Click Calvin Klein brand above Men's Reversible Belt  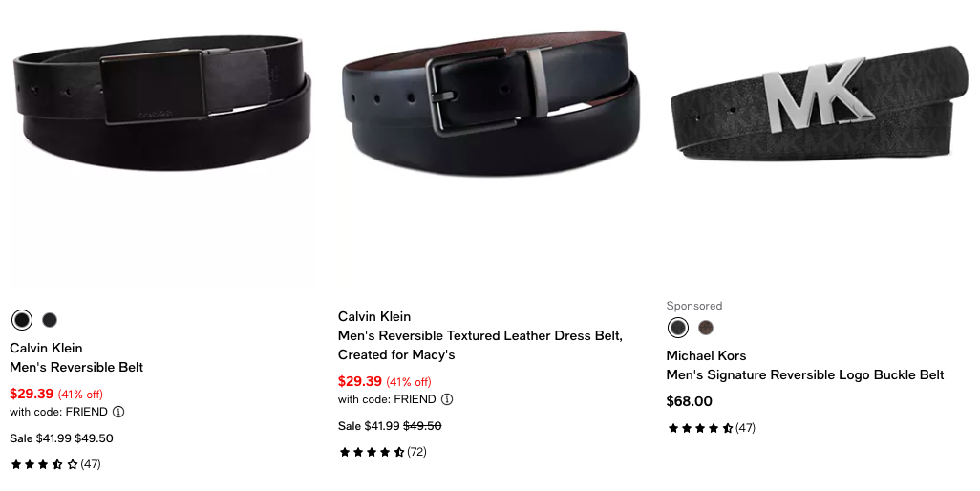point(46,348)
